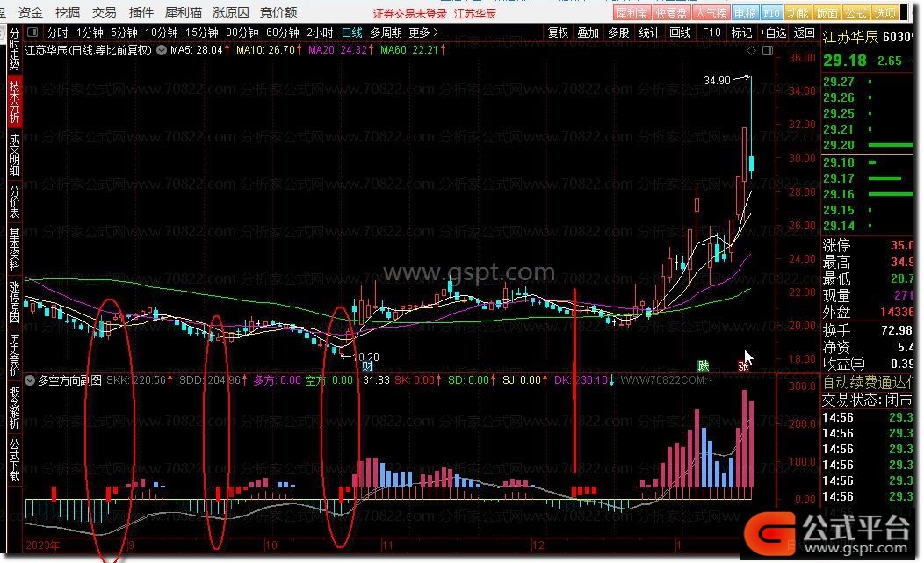924x563 pixels.
Task: Click the green 跌 marker icon
Action: tap(703, 366)
